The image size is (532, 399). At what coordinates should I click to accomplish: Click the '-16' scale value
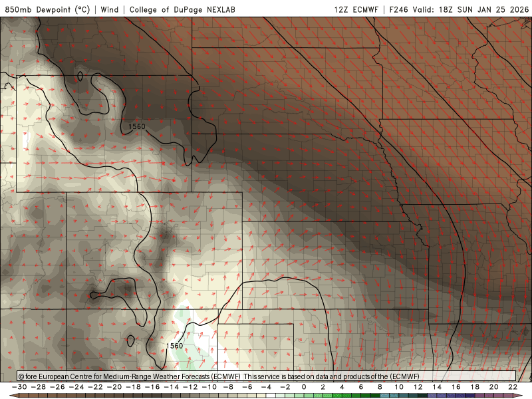click(152, 387)
